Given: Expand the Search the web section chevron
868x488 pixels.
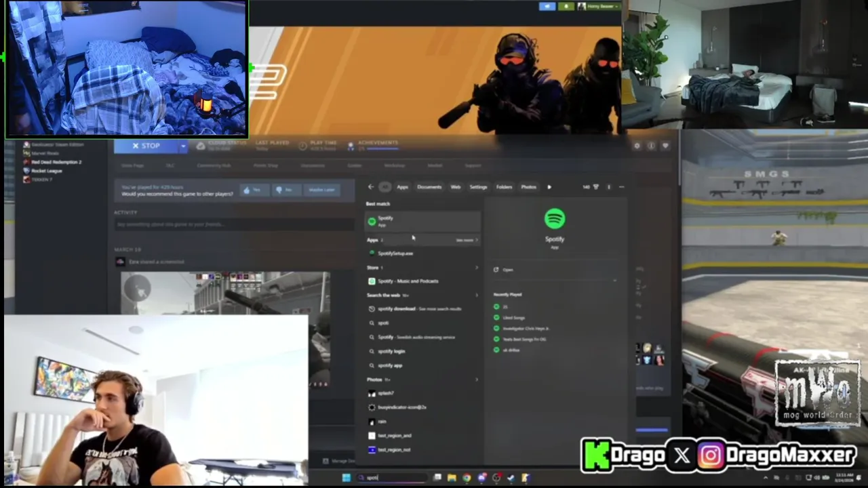Looking at the screenshot, I should click(476, 295).
